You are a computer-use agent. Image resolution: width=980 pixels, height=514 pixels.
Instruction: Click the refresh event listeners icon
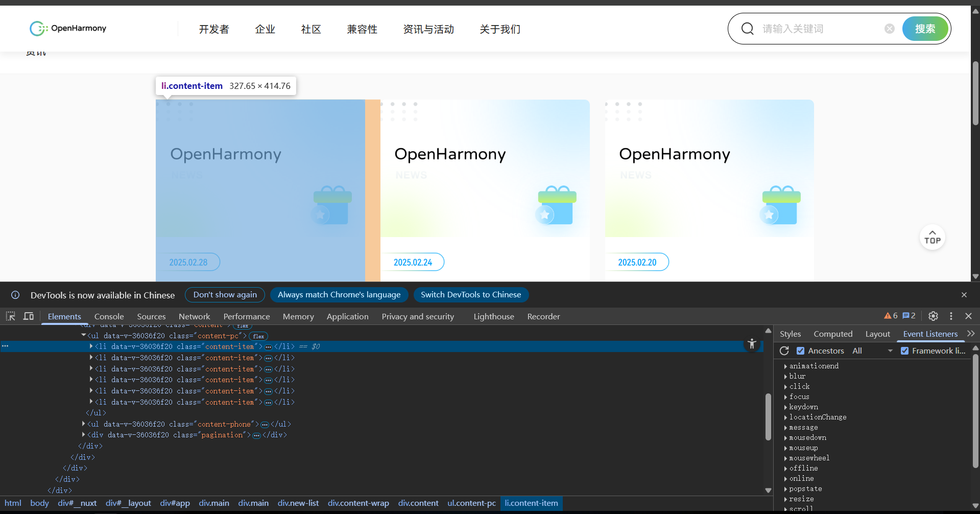pyautogui.click(x=784, y=351)
